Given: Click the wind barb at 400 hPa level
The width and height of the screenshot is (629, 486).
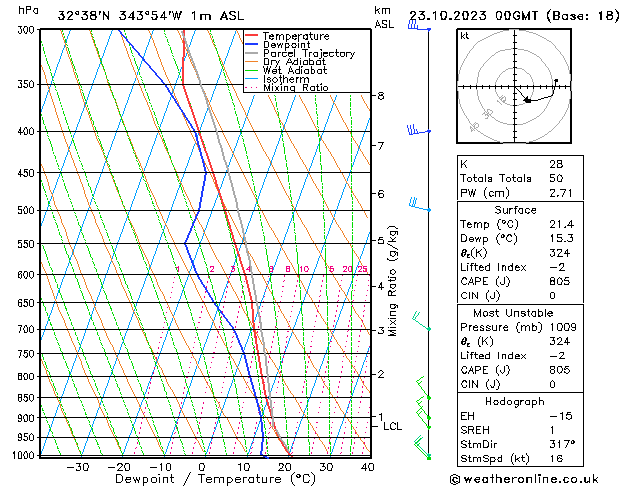Looking at the screenshot, I should click(419, 130).
